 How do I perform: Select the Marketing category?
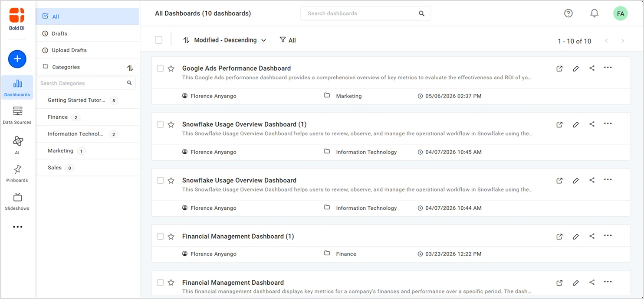click(87, 151)
